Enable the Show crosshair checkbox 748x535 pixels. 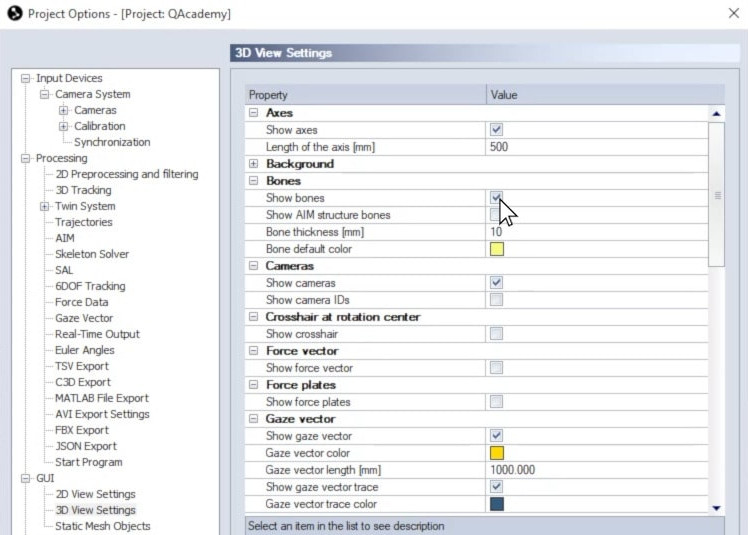coord(496,334)
